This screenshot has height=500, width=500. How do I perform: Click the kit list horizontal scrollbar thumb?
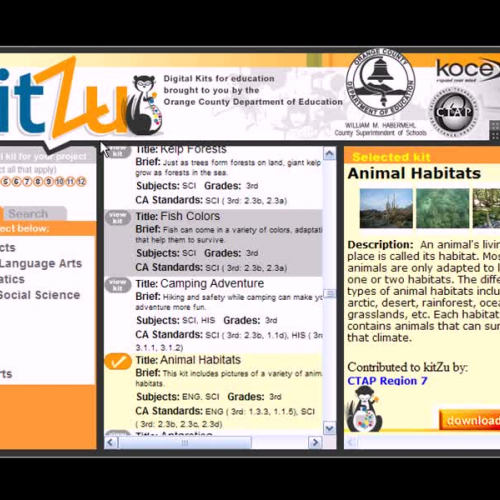(185, 443)
